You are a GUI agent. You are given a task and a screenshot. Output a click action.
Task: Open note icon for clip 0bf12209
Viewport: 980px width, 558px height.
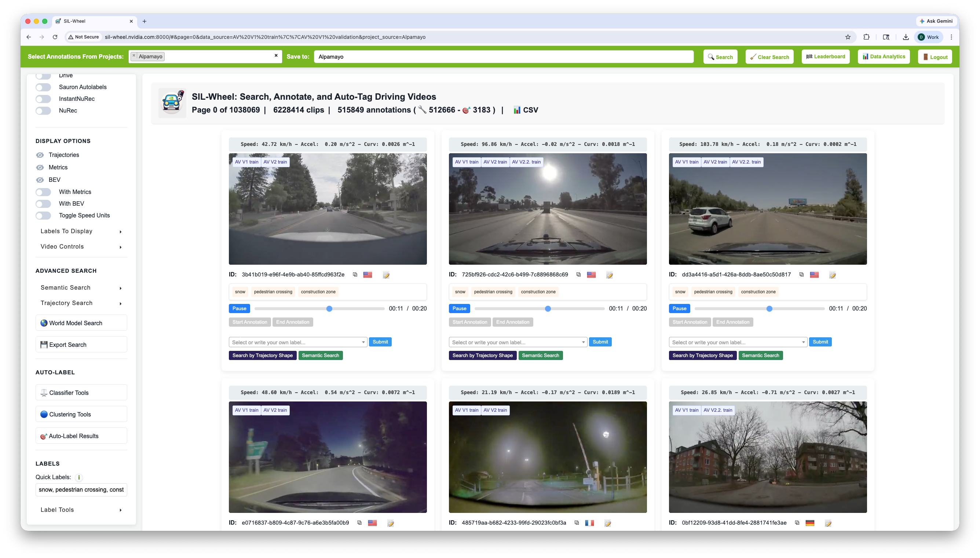(828, 523)
